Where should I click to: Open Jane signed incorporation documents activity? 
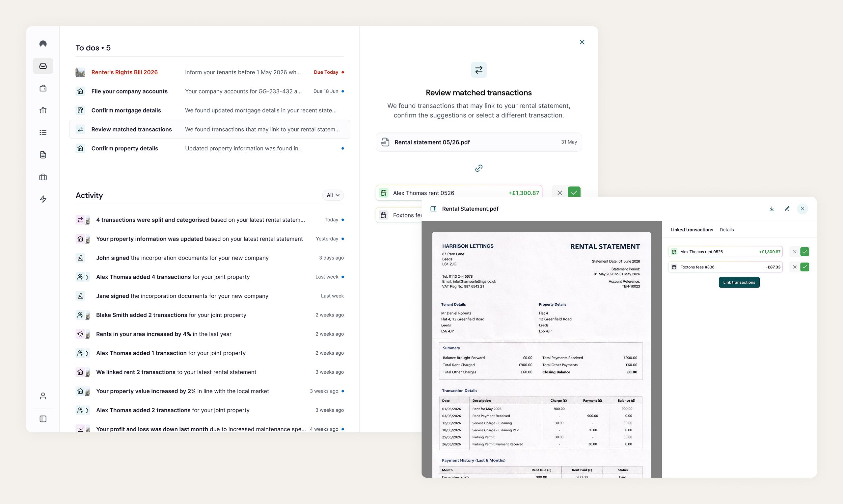[210, 296]
